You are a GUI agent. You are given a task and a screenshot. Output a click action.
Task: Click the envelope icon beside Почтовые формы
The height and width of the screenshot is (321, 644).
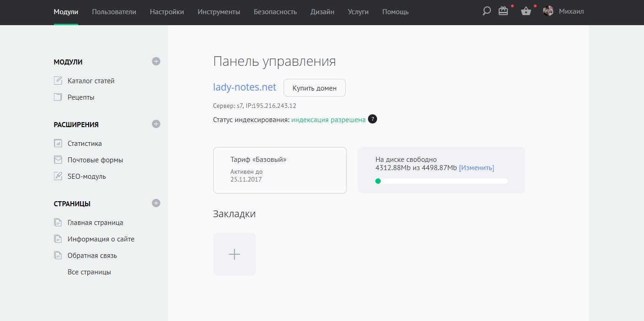click(58, 160)
